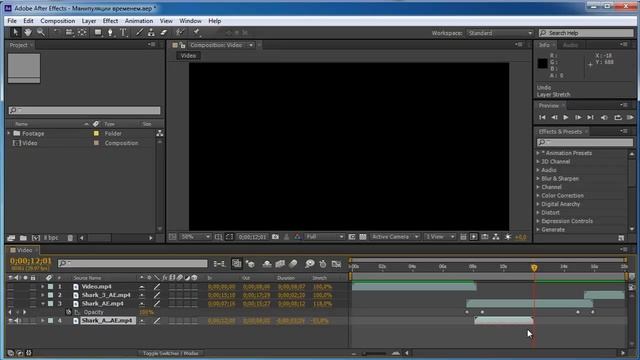The height and width of the screenshot is (360, 640).
Task: Create a new folder in Project panel
Action: [x=23, y=238]
